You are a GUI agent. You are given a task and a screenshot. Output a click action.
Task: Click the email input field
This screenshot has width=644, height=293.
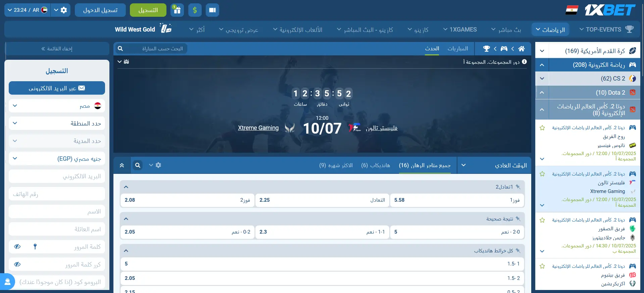57,176
